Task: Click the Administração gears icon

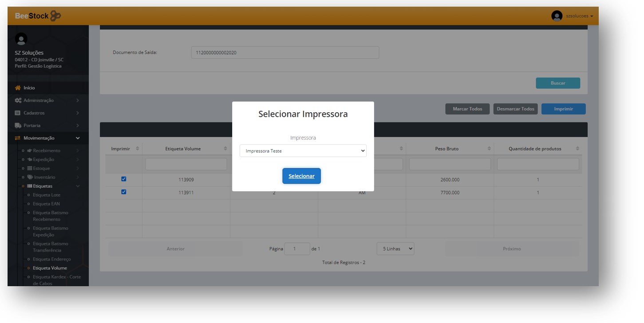Action: pos(18,100)
